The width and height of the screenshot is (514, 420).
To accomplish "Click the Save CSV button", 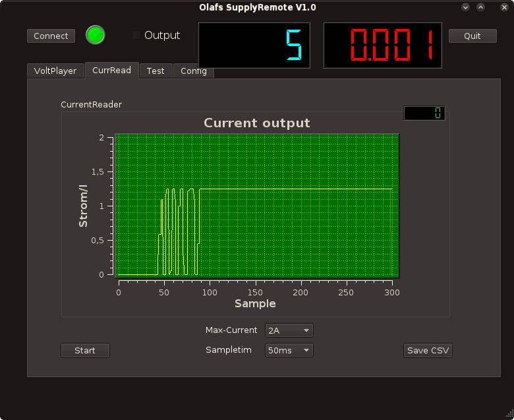I will [428, 350].
